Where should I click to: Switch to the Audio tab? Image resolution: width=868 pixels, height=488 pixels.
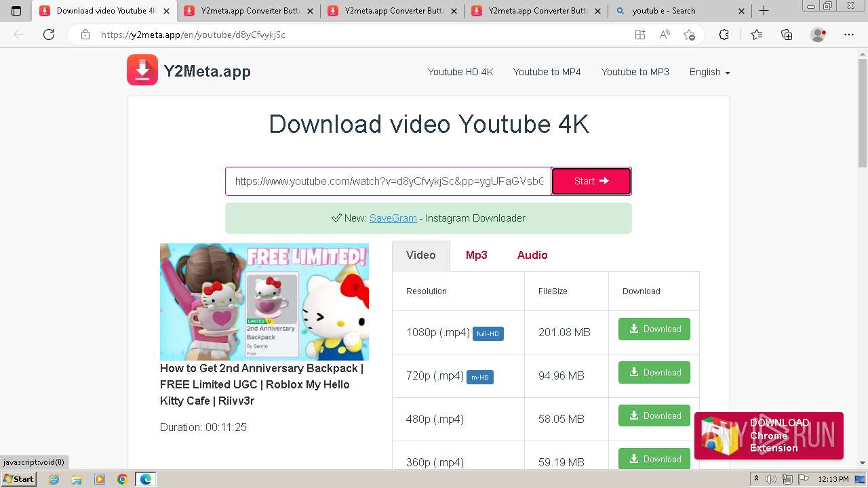tap(532, 256)
